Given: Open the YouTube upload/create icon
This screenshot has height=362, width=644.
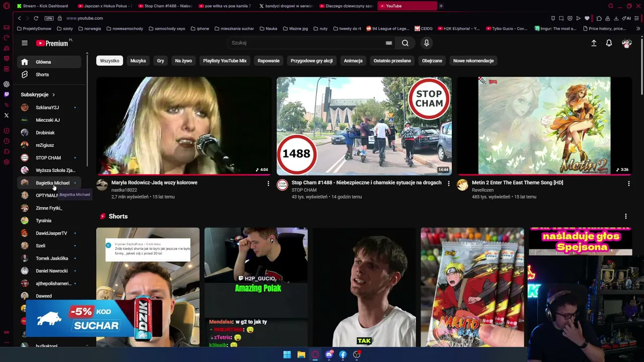Looking at the screenshot, I should (594, 43).
